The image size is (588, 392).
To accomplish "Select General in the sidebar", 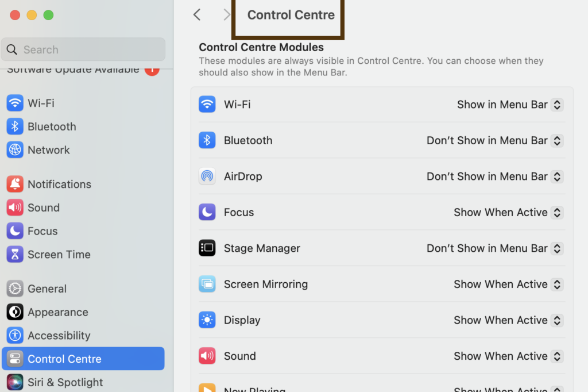I will tap(47, 289).
